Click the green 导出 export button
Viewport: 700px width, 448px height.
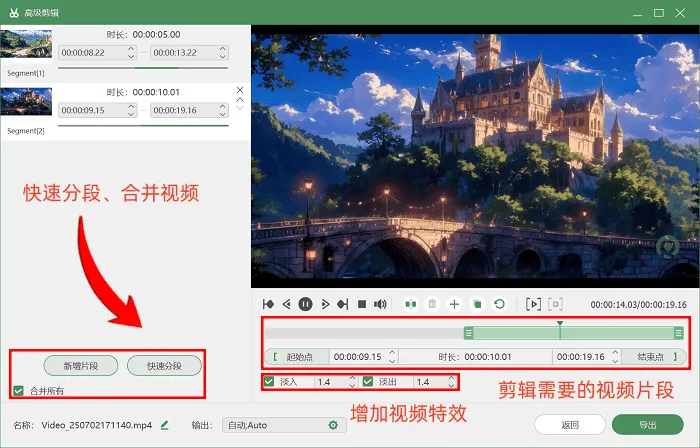pos(648,425)
